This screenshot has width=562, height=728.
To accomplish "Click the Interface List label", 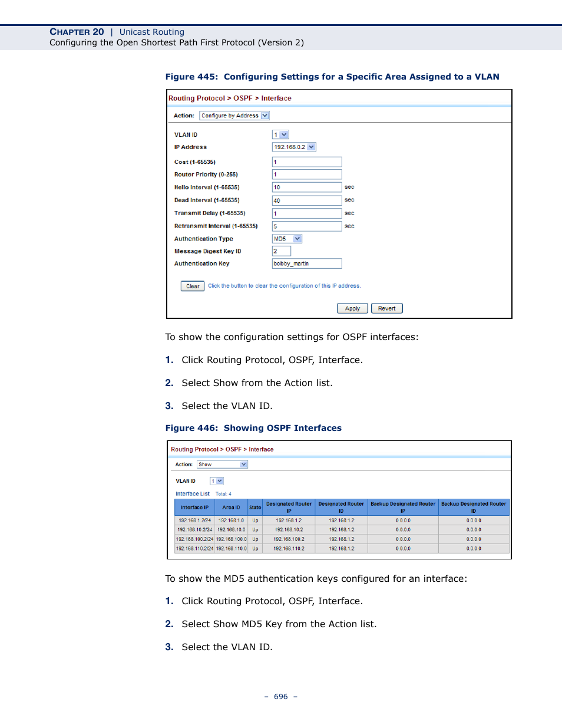I will [193, 494].
